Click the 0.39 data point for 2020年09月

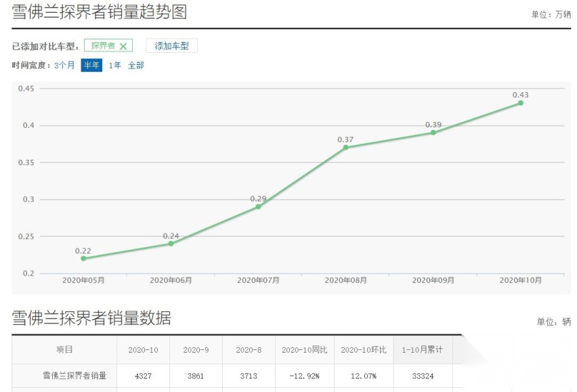433,133
